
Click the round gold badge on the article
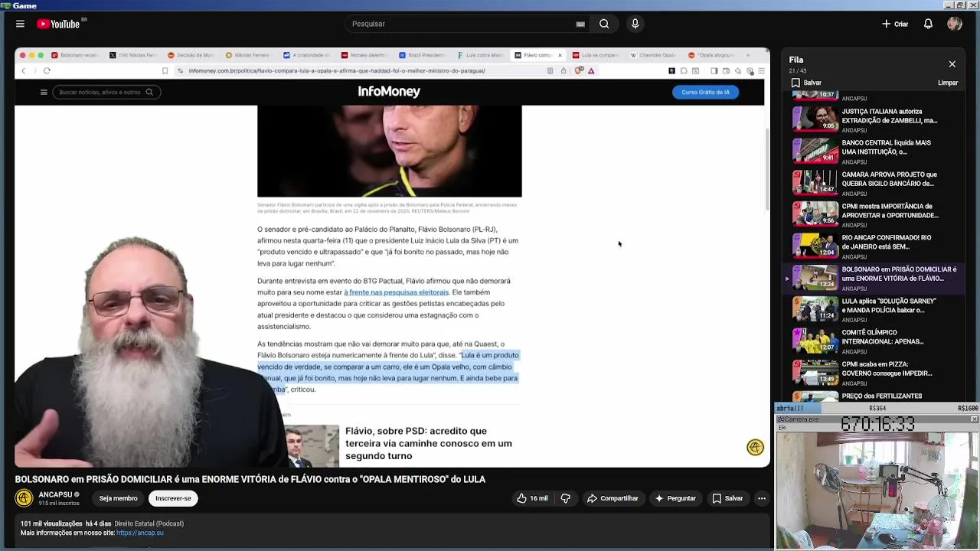pos(755,448)
